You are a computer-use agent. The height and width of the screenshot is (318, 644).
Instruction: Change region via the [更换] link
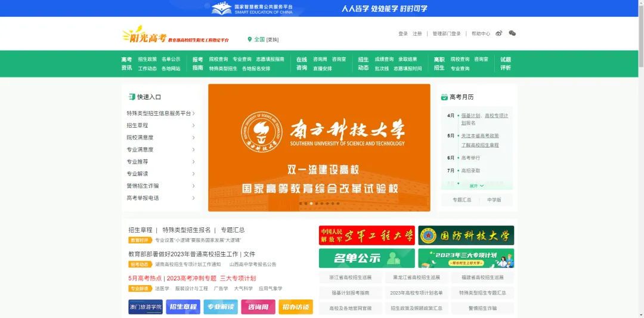click(x=273, y=40)
